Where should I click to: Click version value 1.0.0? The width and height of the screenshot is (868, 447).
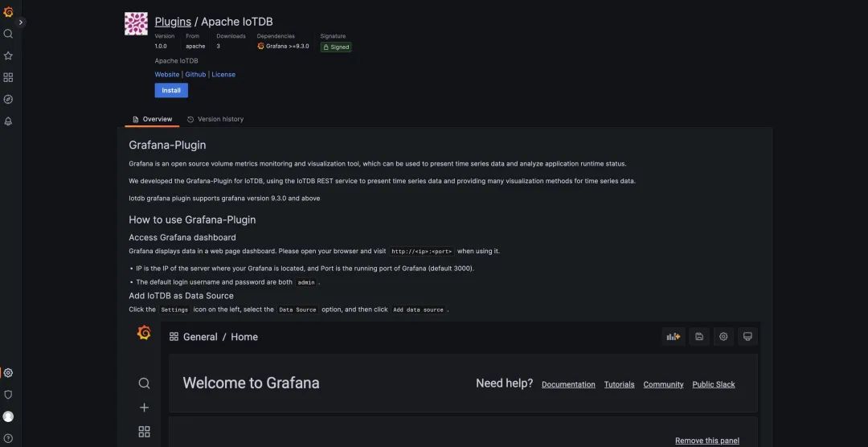click(x=161, y=47)
